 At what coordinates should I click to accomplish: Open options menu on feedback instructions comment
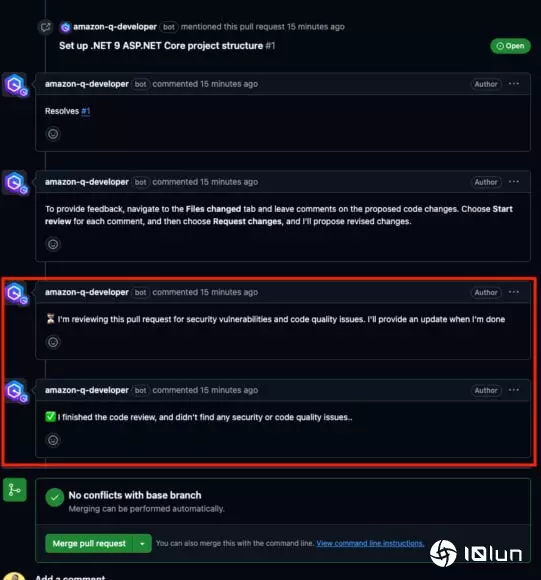514,182
